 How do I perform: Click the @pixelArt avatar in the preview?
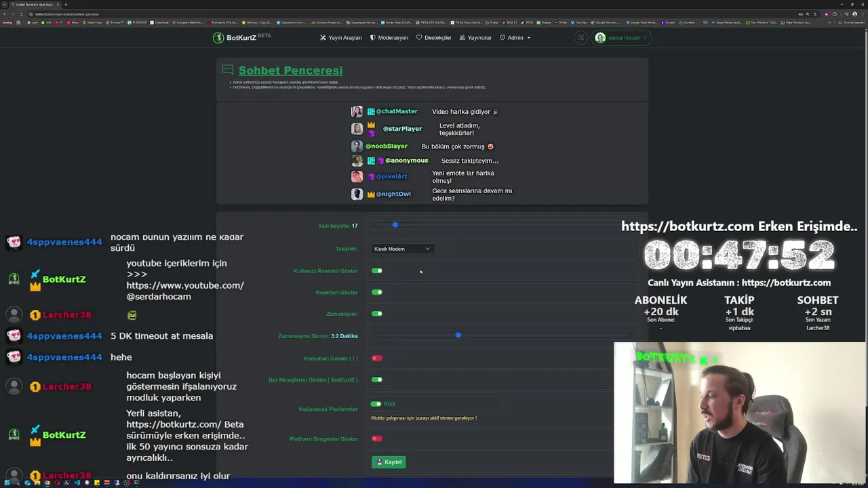tap(357, 176)
